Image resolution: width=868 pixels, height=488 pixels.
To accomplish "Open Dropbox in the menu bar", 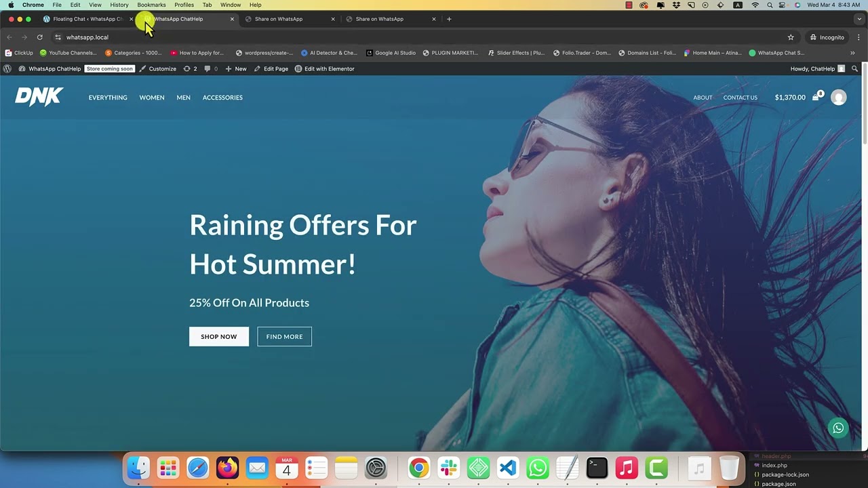I will 676,5.
